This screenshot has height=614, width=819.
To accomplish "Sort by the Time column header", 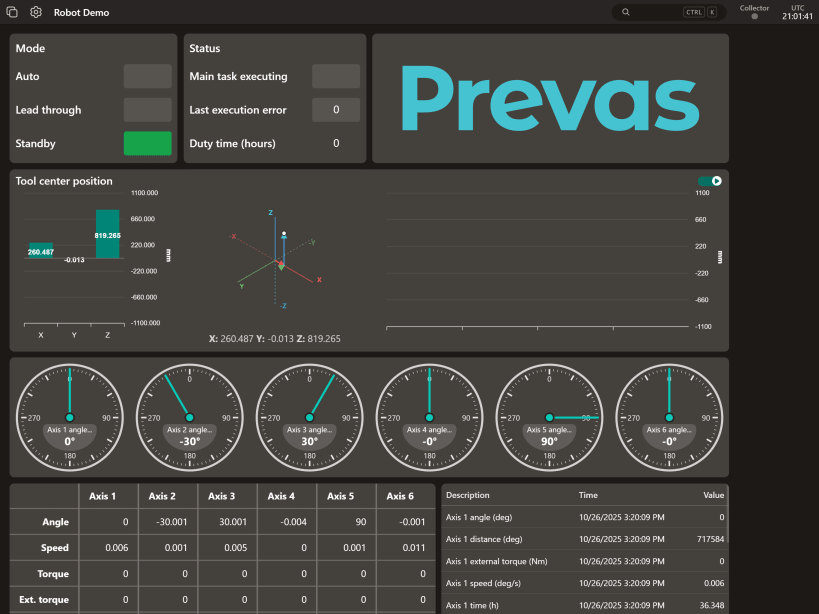I will coord(588,495).
